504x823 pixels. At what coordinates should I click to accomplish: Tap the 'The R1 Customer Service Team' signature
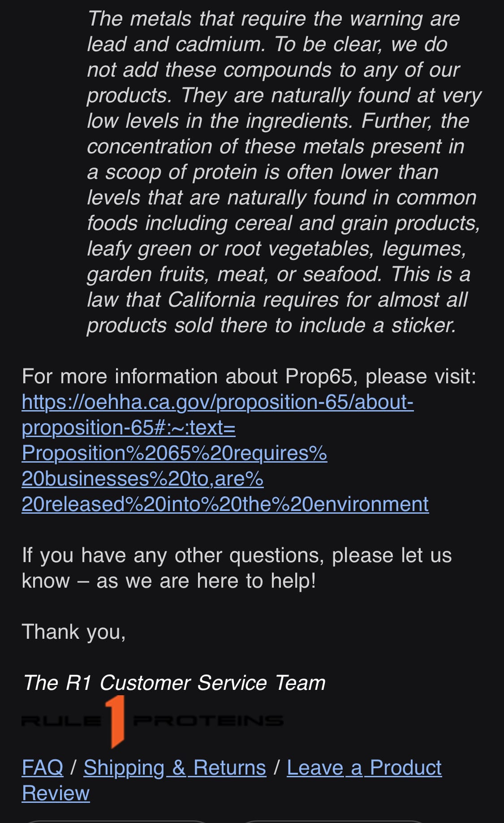tap(174, 683)
